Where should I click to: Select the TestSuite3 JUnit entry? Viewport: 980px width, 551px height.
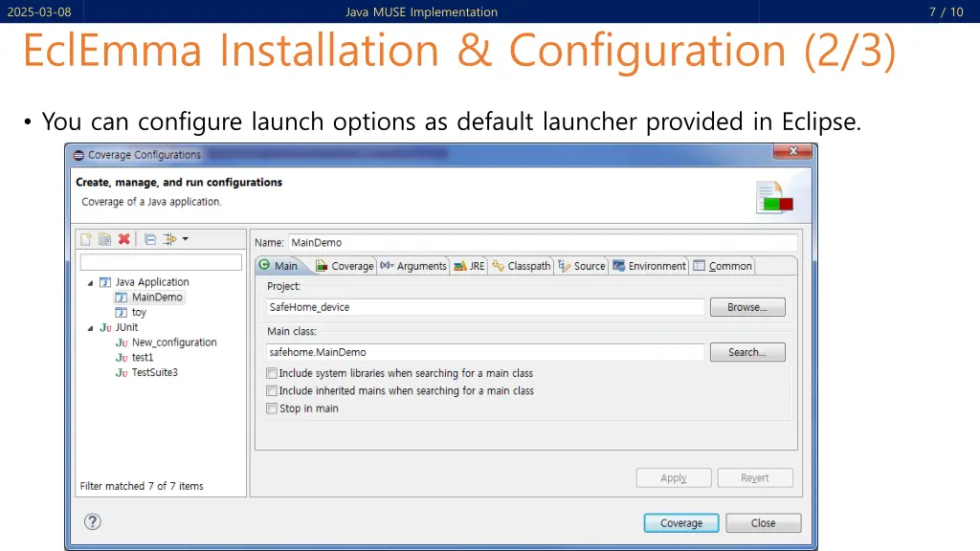coord(154,372)
